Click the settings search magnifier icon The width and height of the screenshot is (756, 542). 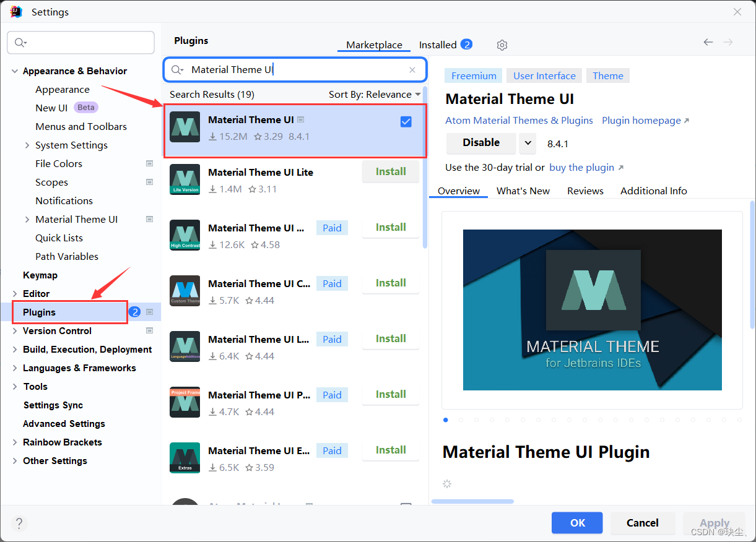click(20, 43)
